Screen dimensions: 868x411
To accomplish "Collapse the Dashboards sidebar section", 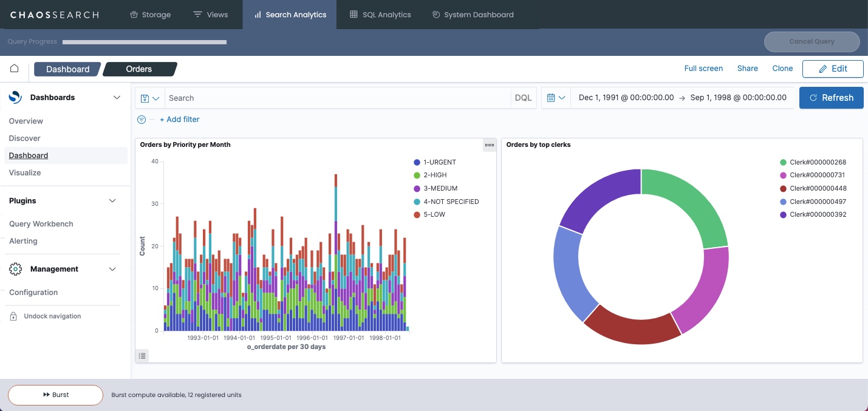I will pos(117,97).
